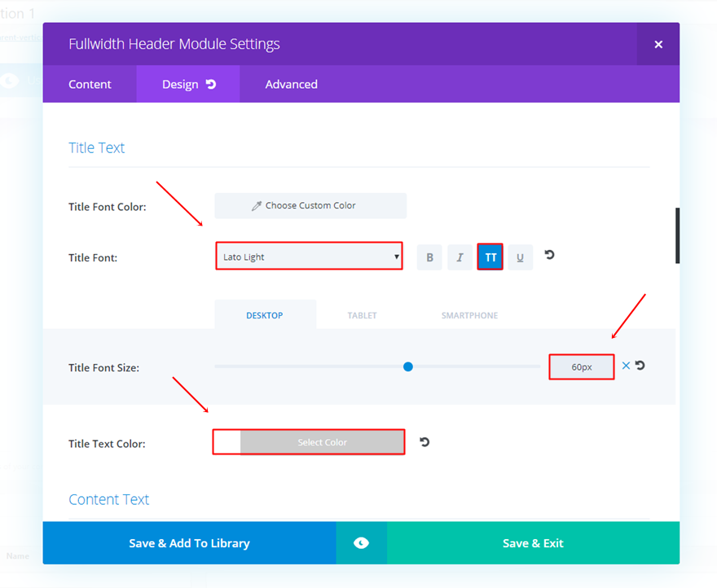This screenshot has width=717, height=588.
Task: Open the Title Font dropdown
Action: click(x=310, y=257)
